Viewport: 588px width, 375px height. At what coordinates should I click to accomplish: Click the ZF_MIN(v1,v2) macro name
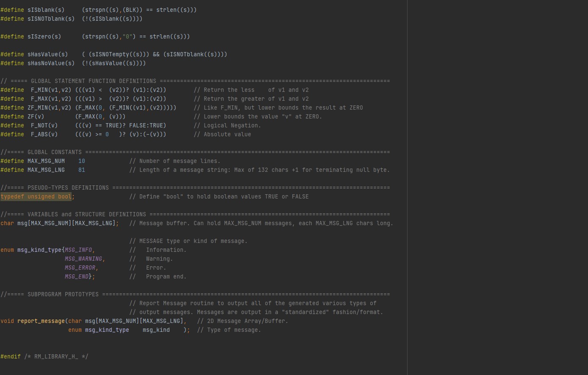(50, 108)
